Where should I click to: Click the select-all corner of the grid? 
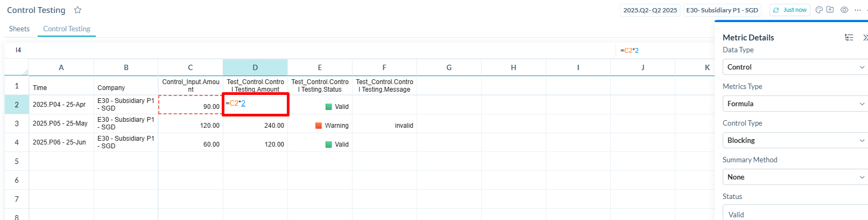point(17,67)
